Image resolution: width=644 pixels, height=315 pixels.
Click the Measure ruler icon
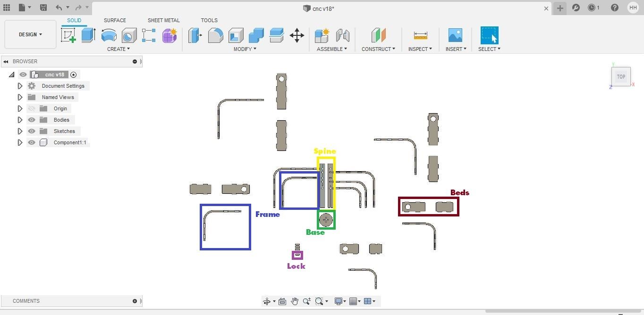click(420, 35)
